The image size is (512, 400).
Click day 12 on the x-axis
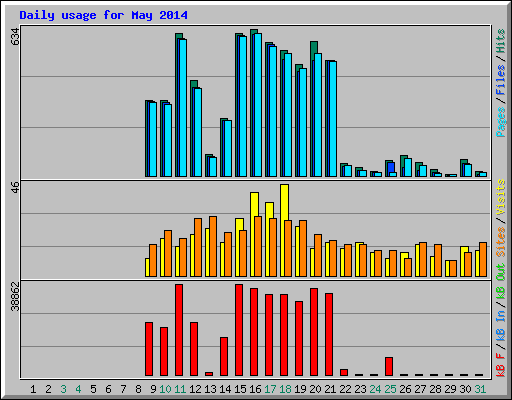[x=195, y=389]
